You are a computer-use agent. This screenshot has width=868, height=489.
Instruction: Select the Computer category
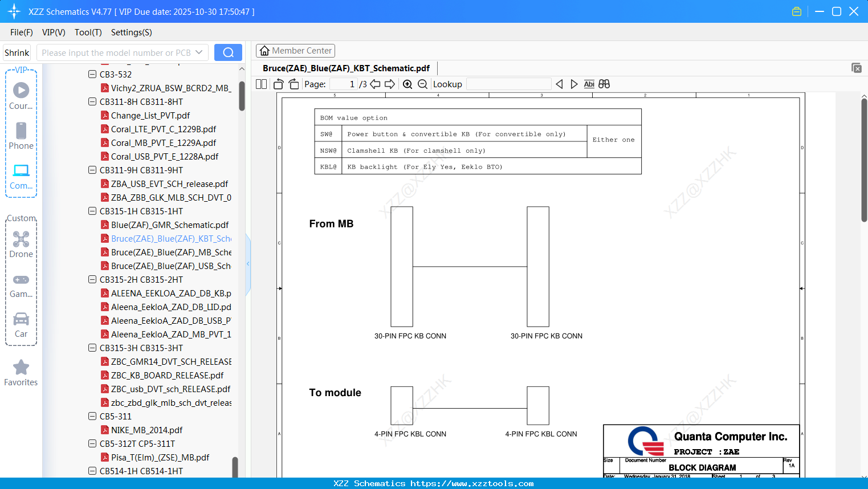point(21,176)
